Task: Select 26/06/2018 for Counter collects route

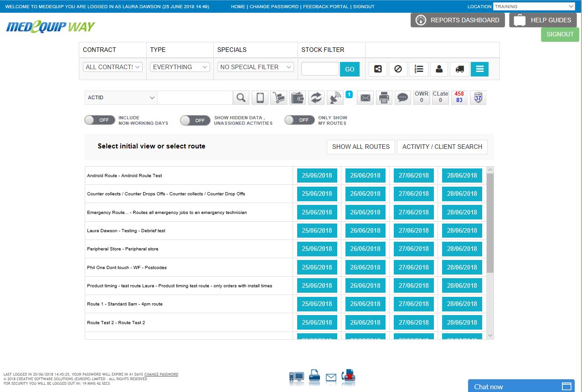Action: click(366, 193)
